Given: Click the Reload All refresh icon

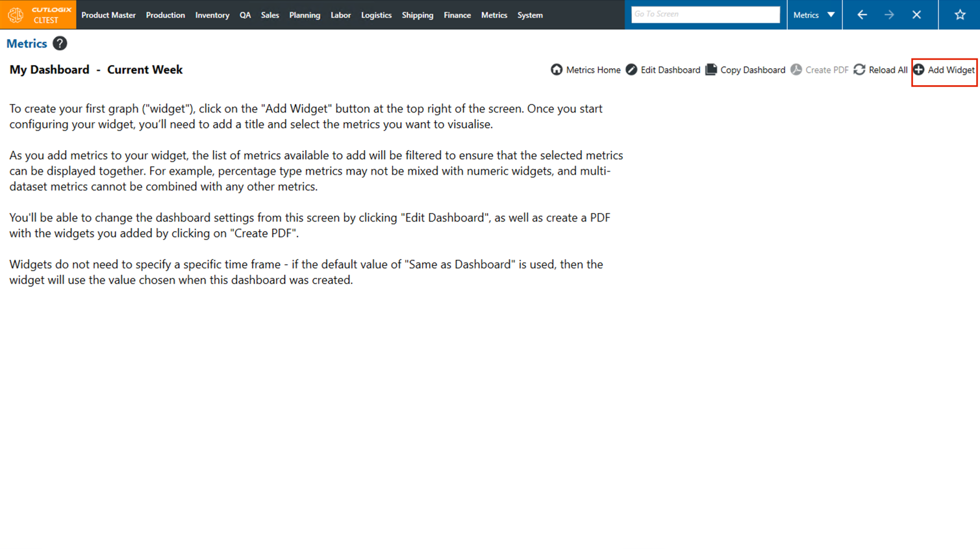Looking at the screenshot, I should (x=859, y=70).
